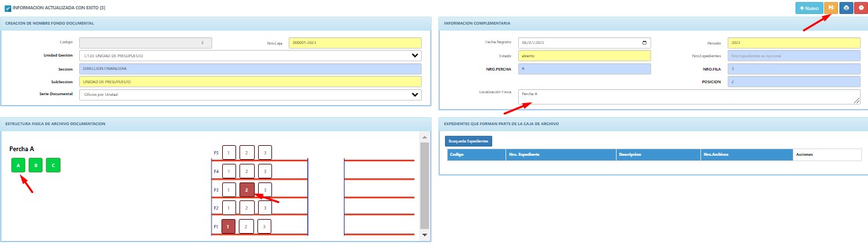Open Busqueda Expedientes search
The width and height of the screenshot is (868, 245).
click(468, 141)
